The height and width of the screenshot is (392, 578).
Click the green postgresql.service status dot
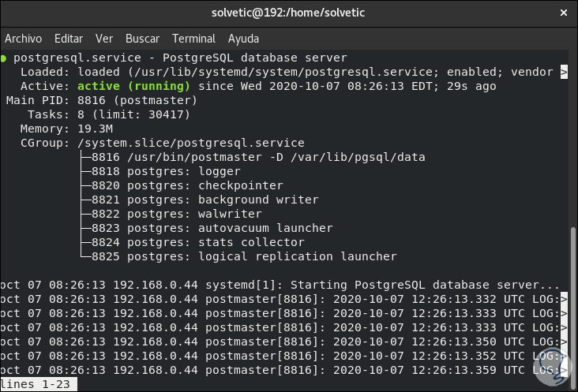click(x=5, y=58)
